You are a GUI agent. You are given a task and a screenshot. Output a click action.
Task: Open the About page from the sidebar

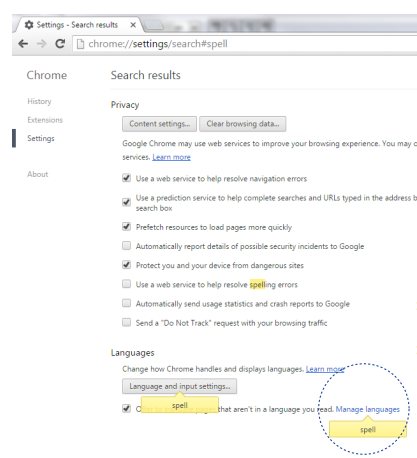pyautogui.click(x=38, y=174)
